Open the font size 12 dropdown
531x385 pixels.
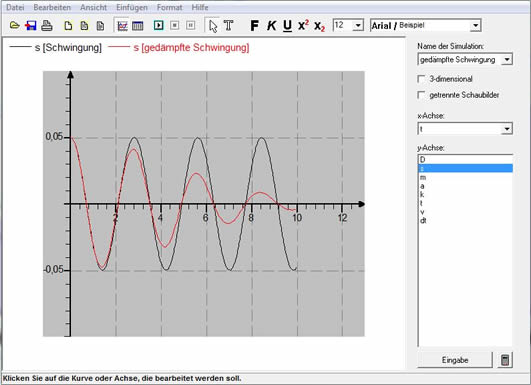[358, 25]
